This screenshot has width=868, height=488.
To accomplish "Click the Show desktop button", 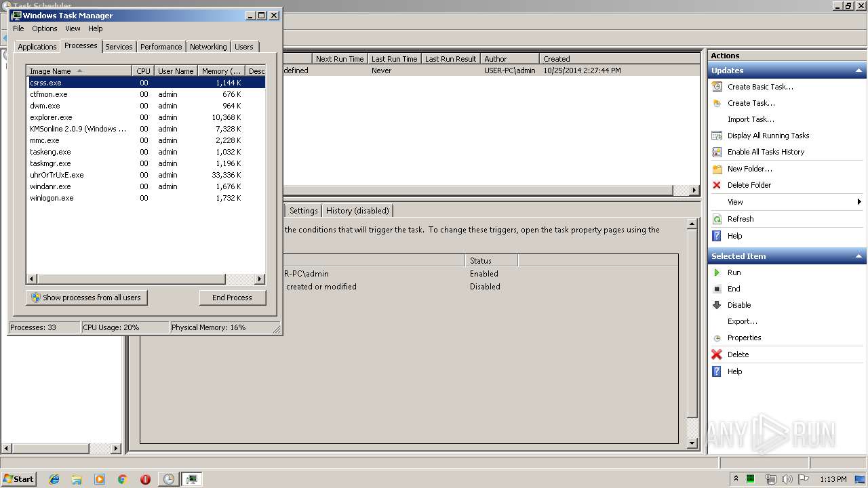I will coord(861,479).
